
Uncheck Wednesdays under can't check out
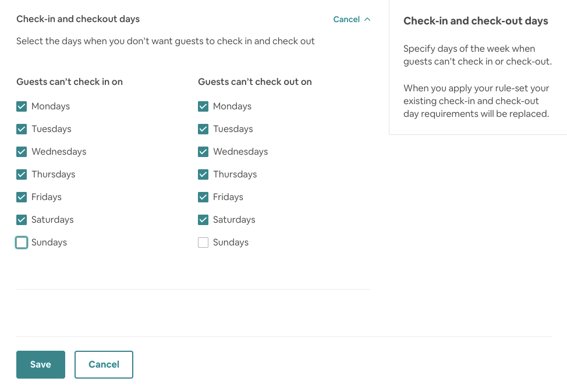203,152
